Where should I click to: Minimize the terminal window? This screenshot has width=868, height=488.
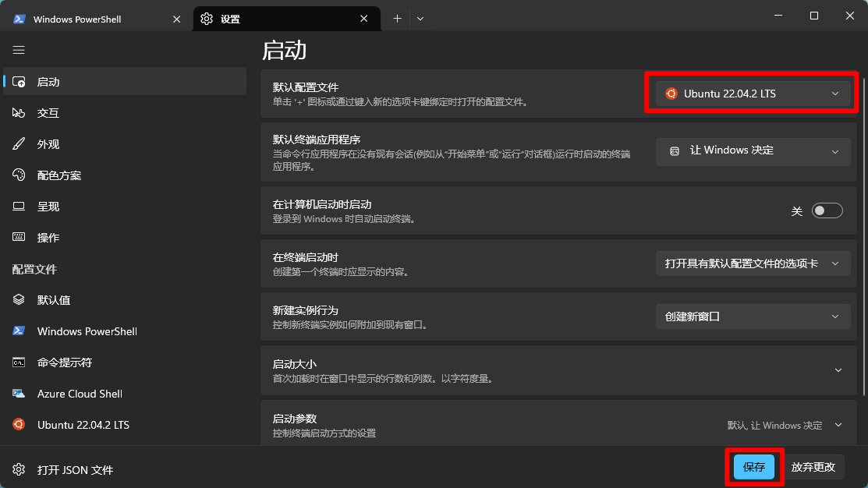(778, 16)
